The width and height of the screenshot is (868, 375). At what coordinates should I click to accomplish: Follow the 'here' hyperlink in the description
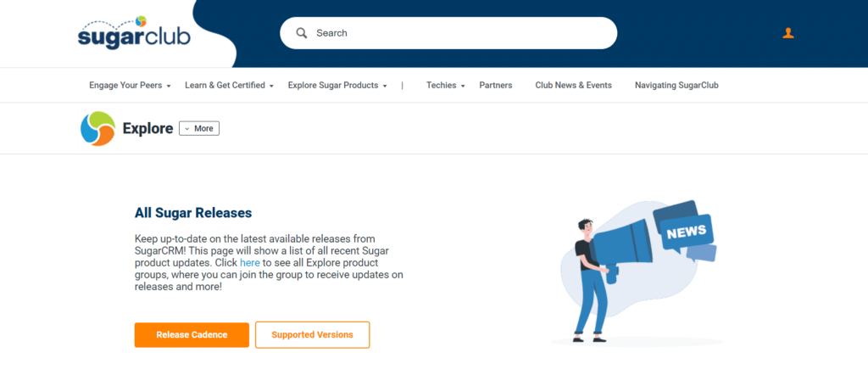(x=250, y=262)
